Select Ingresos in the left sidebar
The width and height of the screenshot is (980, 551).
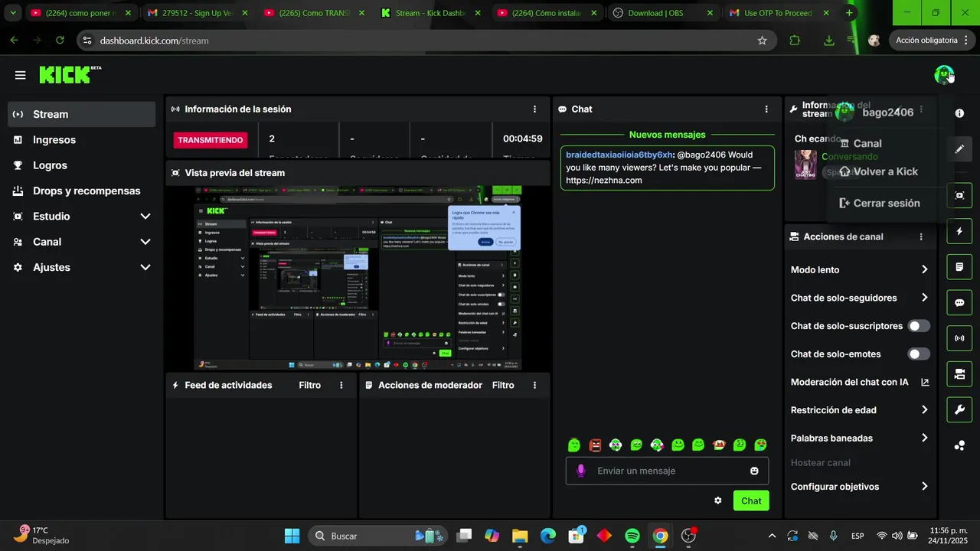pyautogui.click(x=82, y=140)
